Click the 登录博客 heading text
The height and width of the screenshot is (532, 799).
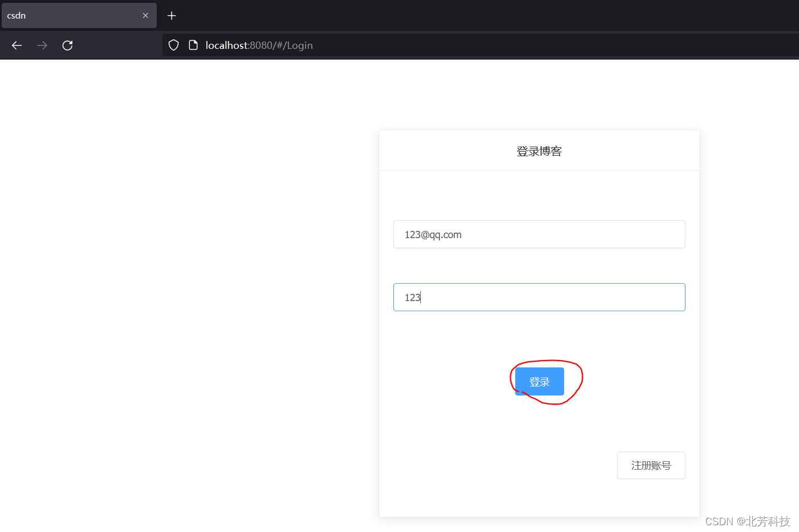point(539,151)
